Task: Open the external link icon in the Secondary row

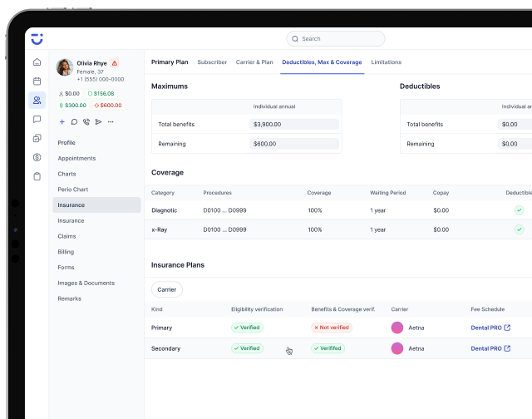Action: [507, 348]
